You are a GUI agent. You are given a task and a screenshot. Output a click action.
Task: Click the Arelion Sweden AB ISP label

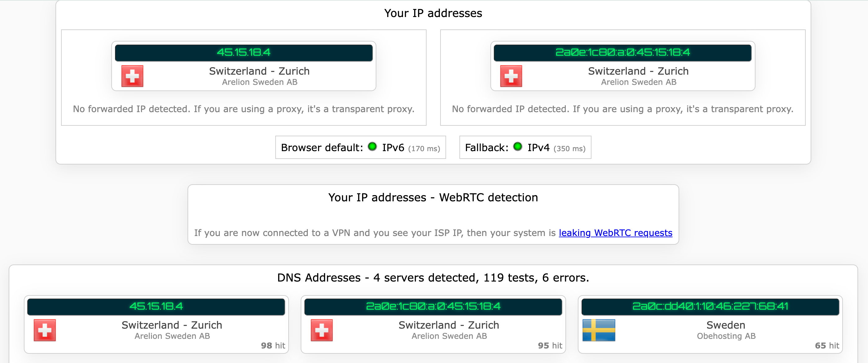pyautogui.click(x=260, y=82)
